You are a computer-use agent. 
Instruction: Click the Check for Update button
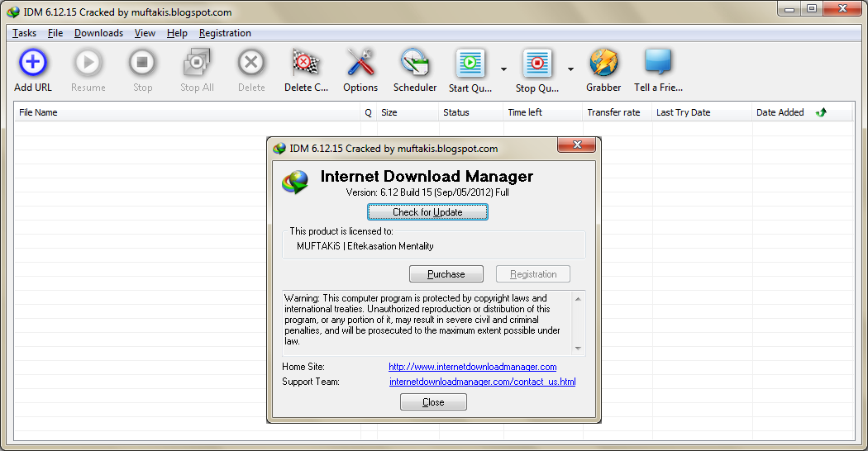click(427, 212)
